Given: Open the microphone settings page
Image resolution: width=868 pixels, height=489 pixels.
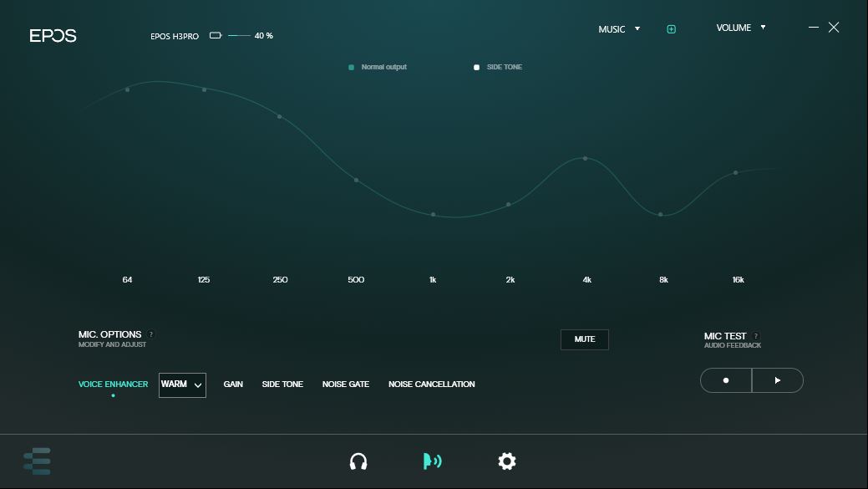Looking at the screenshot, I should point(432,461).
